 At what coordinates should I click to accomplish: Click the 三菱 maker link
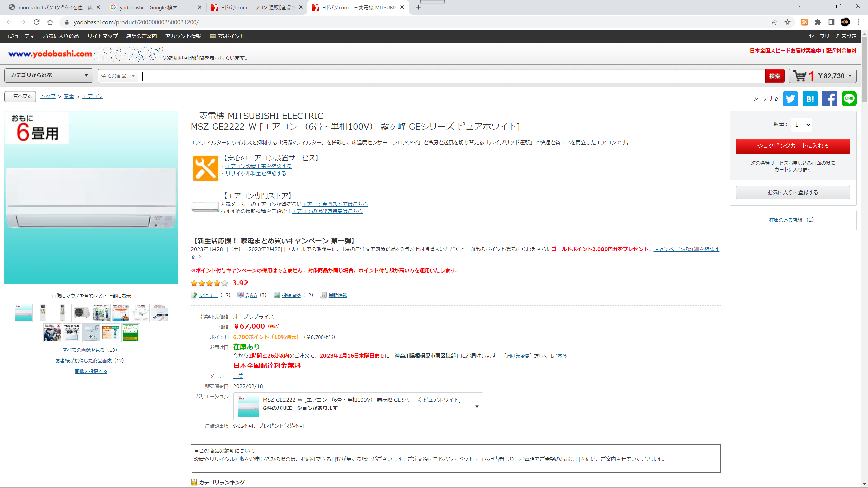[x=238, y=376]
